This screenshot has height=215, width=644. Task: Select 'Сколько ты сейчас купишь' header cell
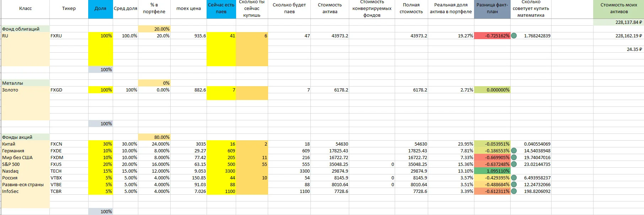tap(252, 9)
